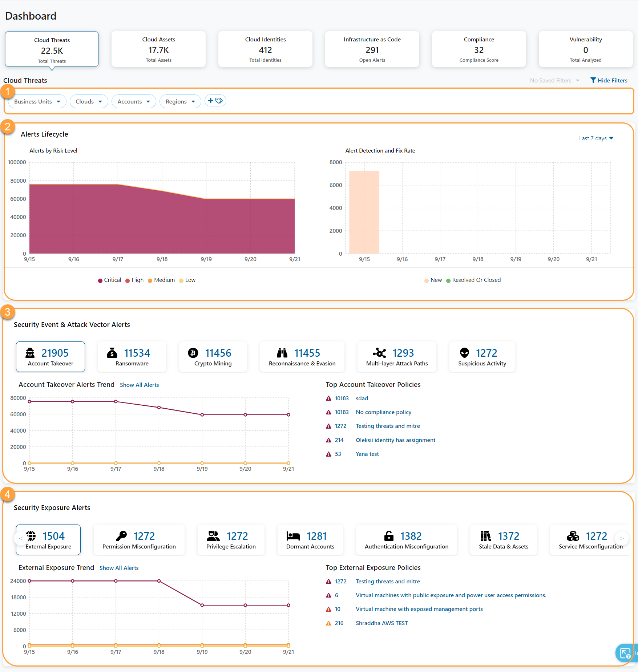Click the Reconnaissance & Evasion binoculars icon

point(282,353)
